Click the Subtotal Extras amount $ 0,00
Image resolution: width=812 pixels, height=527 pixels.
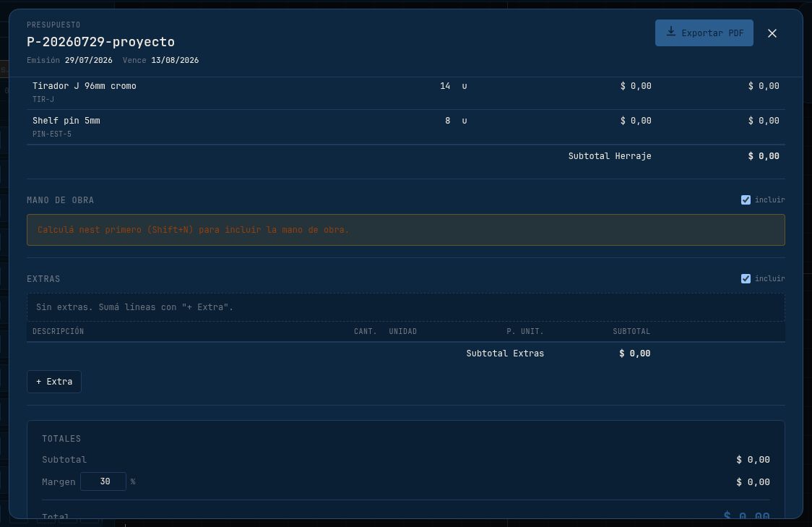[635, 354]
